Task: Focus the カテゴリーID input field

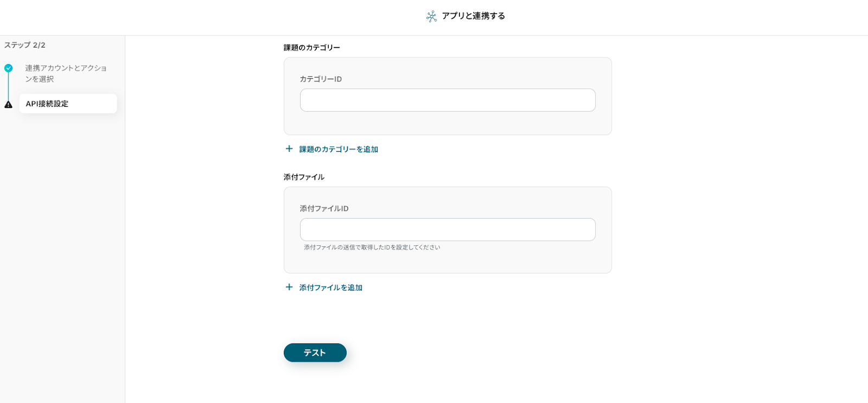Action: click(448, 100)
